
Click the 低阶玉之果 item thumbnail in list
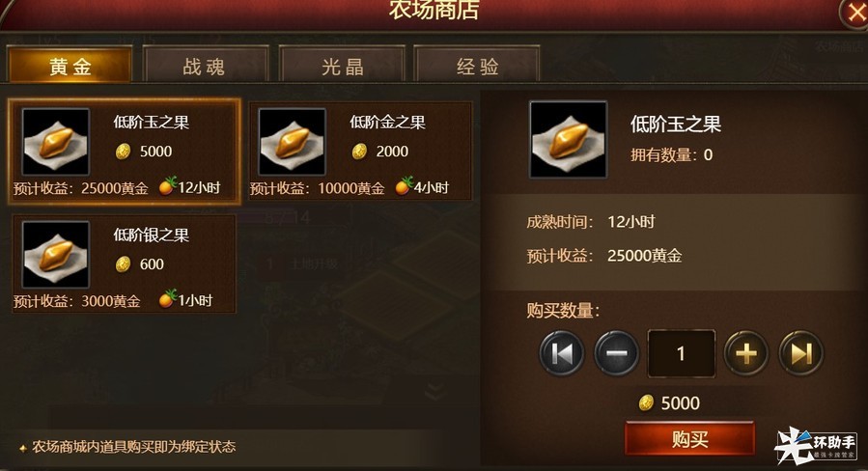(55, 142)
